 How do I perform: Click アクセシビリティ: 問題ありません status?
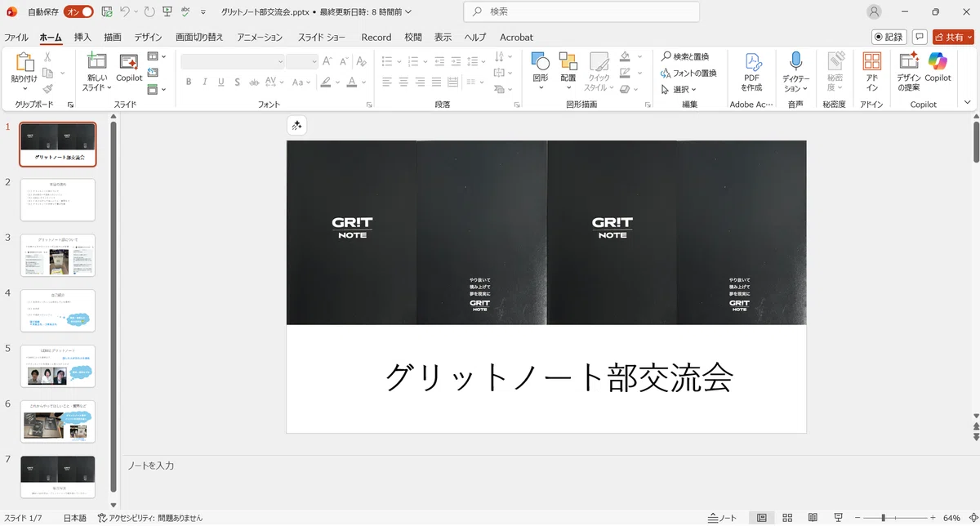coord(150,518)
